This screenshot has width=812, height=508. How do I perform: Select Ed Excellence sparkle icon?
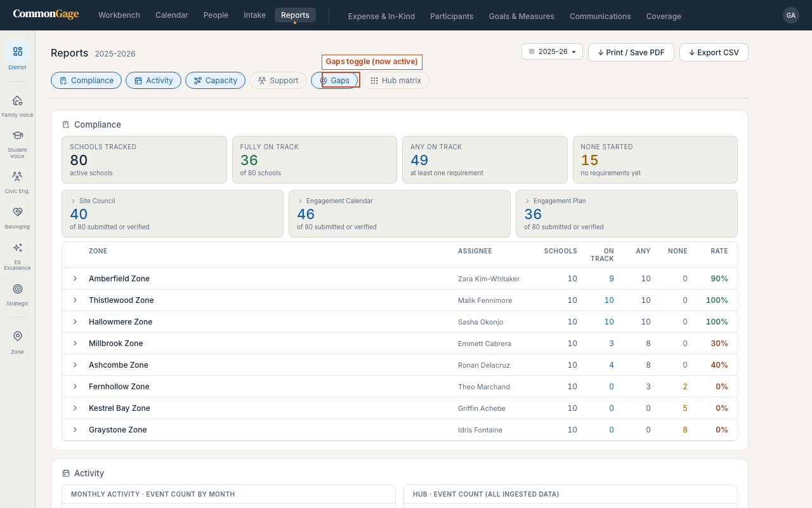tap(17, 256)
